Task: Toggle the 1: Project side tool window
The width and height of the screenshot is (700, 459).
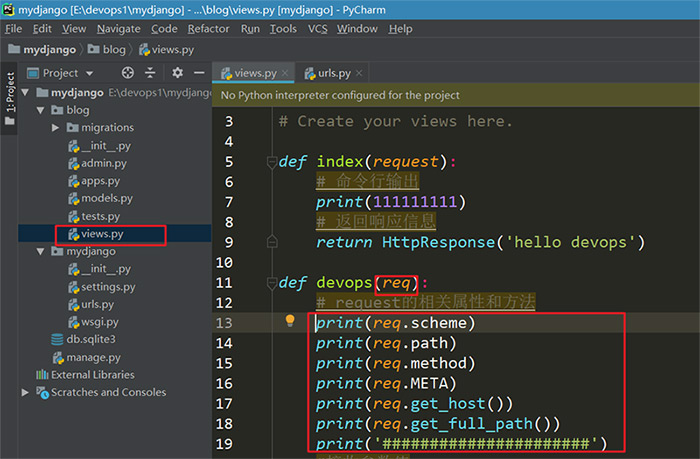Action: click(x=10, y=88)
